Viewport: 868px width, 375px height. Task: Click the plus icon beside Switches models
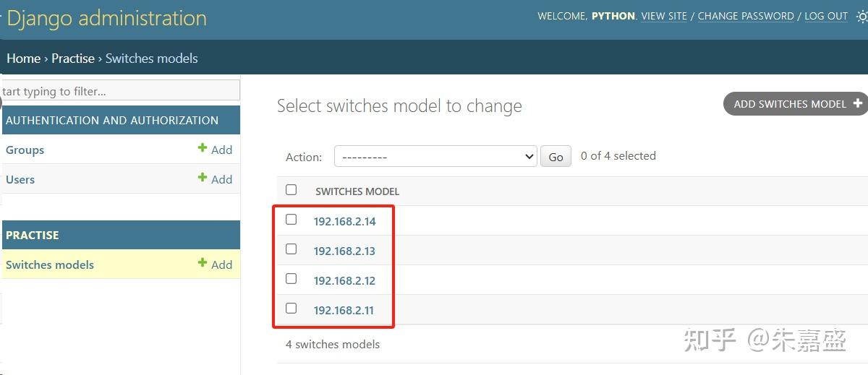pos(203,264)
